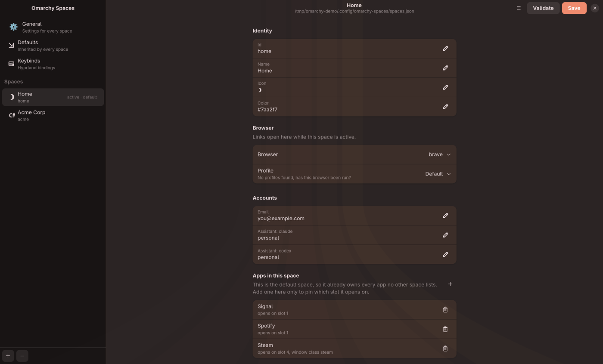Click the you@example.com email value
603x364 pixels.
point(281,219)
